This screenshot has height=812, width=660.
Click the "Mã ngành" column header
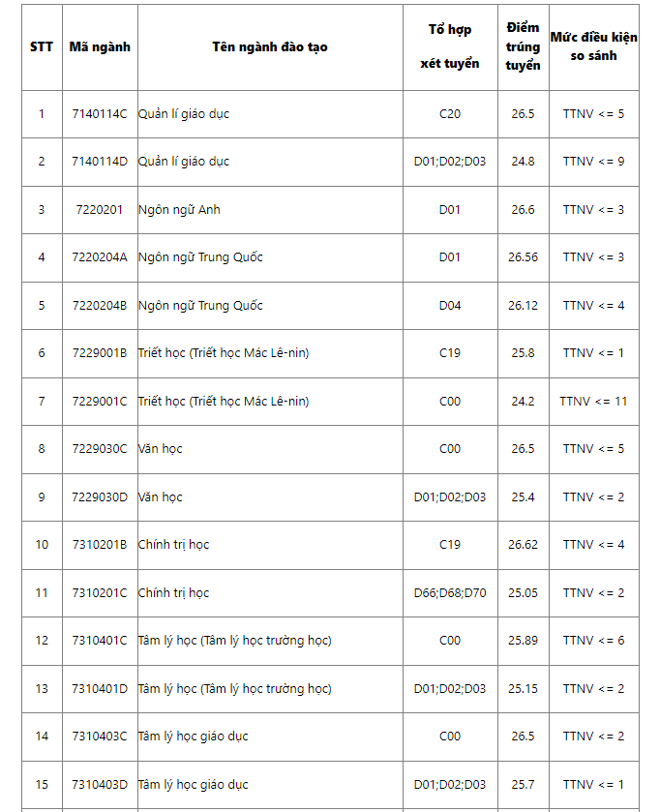tap(100, 46)
